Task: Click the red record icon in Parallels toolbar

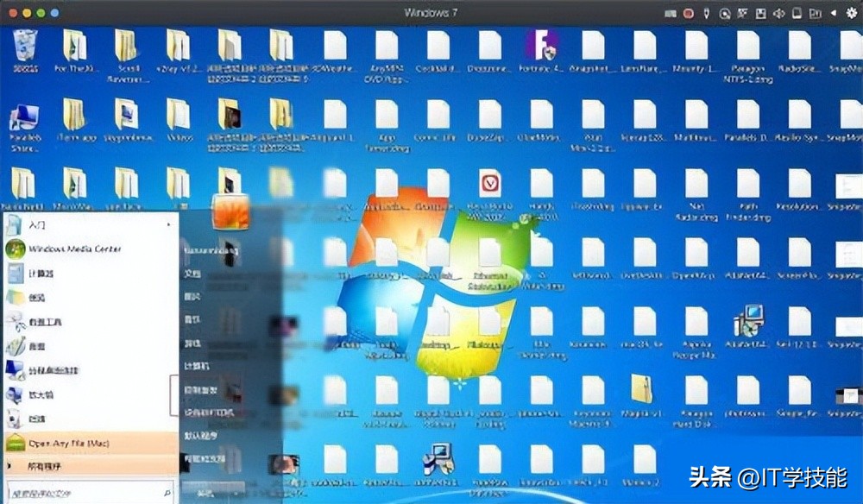Action: pos(689,13)
